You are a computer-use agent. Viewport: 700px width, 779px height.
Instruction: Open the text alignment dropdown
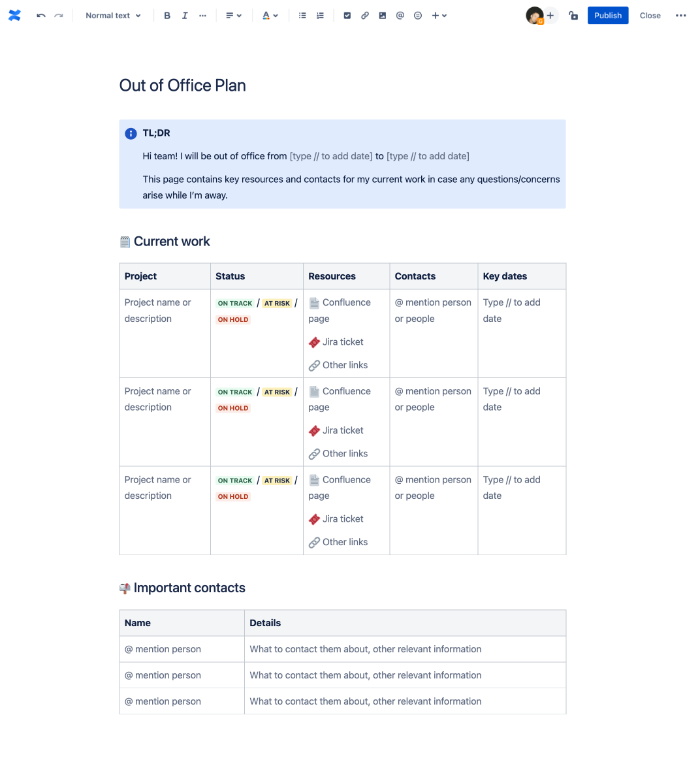click(234, 15)
